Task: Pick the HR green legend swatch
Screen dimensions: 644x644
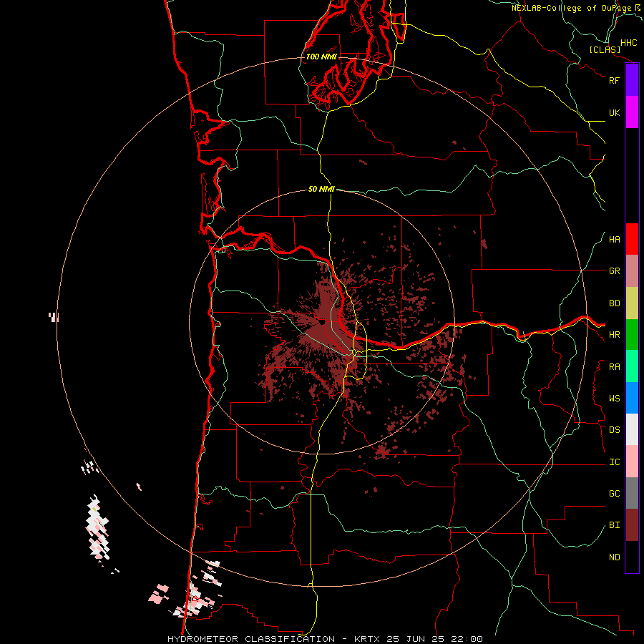Action: click(632, 335)
